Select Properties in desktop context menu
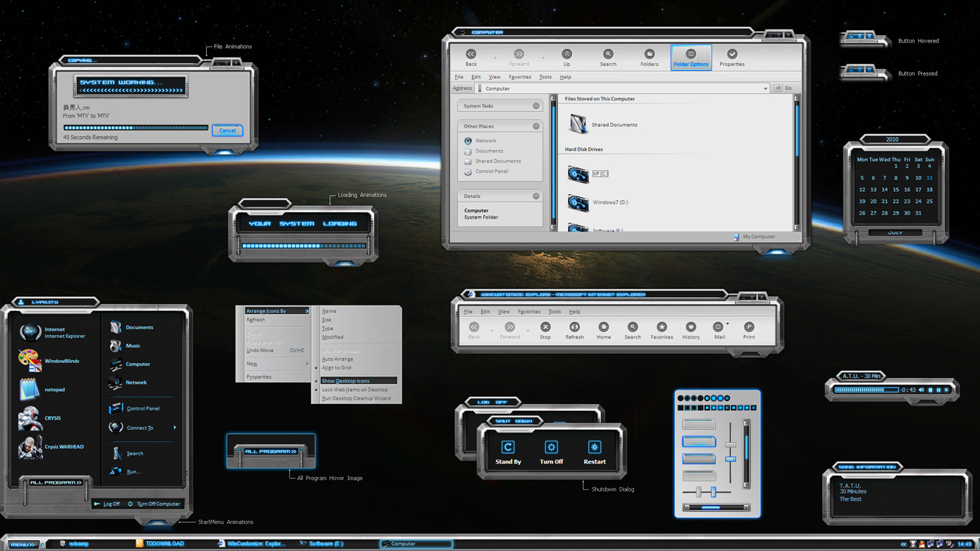The width and height of the screenshot is (980, 551). coord(259,377)
